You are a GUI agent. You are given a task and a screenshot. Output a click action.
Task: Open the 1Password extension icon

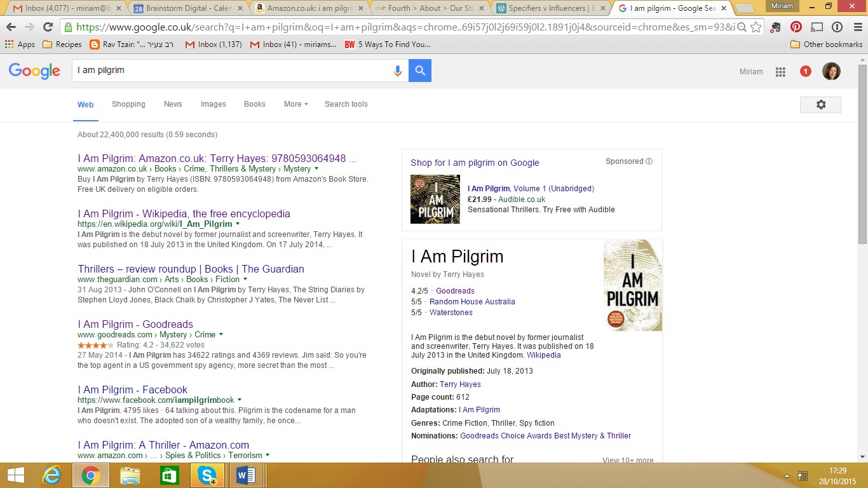[837, 27]
